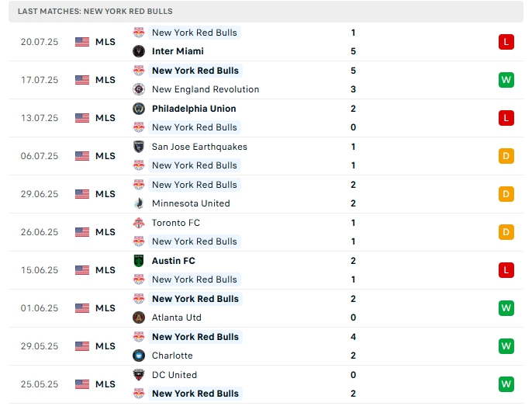This screenshot has width=532, height=406.
Task: Click the San Jose Earthquakes crest
Action: tap(139, 147)
